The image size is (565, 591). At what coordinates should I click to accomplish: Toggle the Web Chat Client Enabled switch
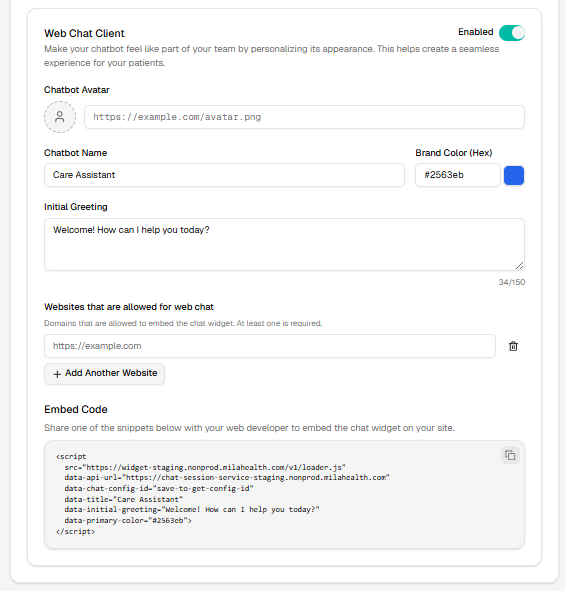[x=511, y=33]
